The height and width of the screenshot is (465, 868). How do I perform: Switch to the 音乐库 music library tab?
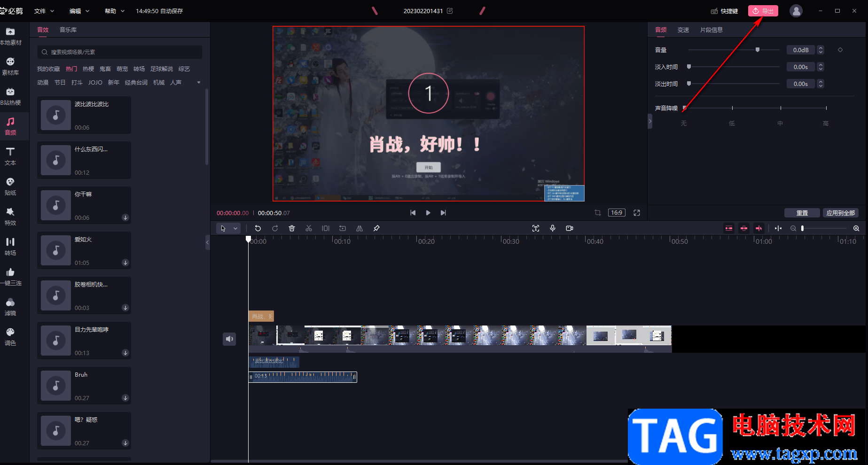[68, 30]
